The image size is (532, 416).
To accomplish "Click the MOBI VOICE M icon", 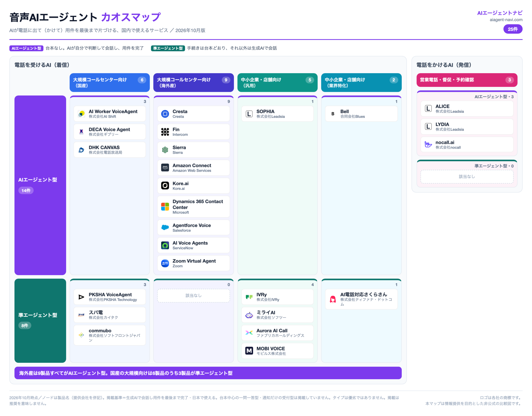I will point(249,351).
